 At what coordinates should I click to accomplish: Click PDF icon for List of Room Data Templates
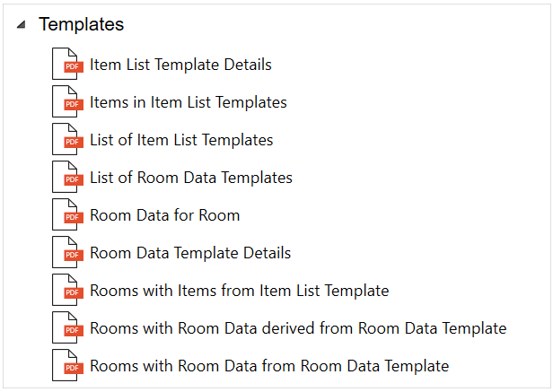point(66,179)
